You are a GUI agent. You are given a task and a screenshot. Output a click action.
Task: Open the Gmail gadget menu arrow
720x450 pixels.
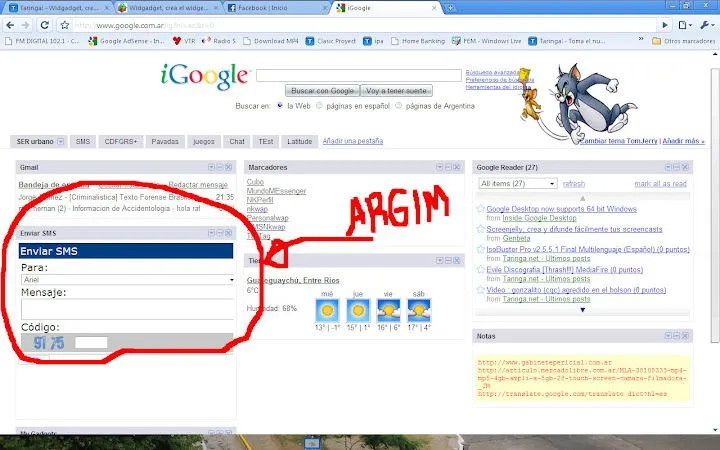(x=211, y=167)
